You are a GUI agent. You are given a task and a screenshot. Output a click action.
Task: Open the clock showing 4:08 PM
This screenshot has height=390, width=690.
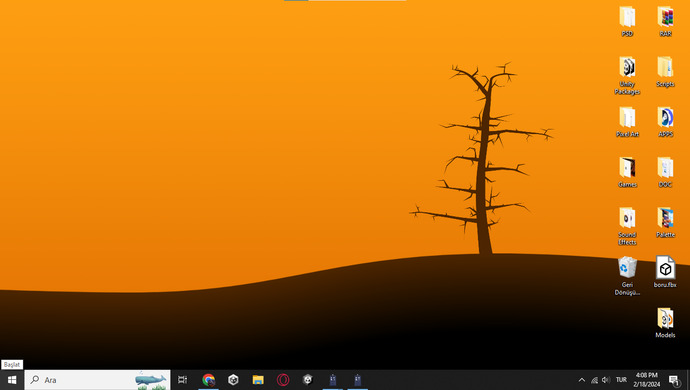(x=646, y=380)
